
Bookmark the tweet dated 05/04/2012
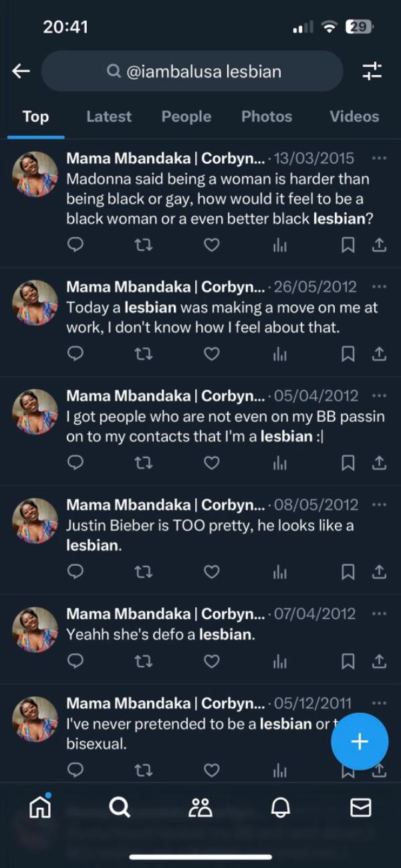347,462
